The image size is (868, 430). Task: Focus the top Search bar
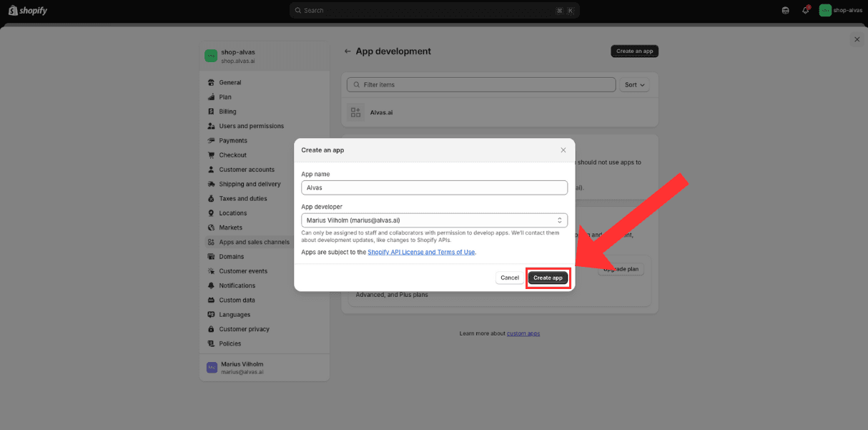click(x=435, y=10)
